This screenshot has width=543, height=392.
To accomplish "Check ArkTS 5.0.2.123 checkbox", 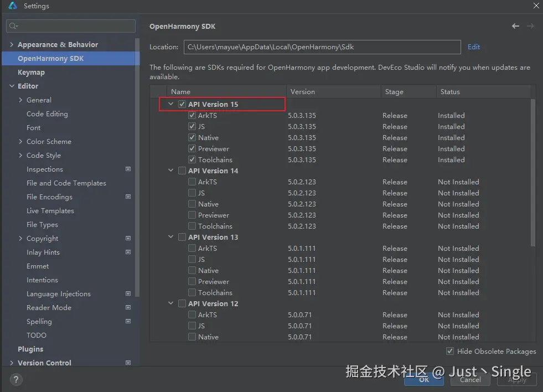I will point(192,182).
